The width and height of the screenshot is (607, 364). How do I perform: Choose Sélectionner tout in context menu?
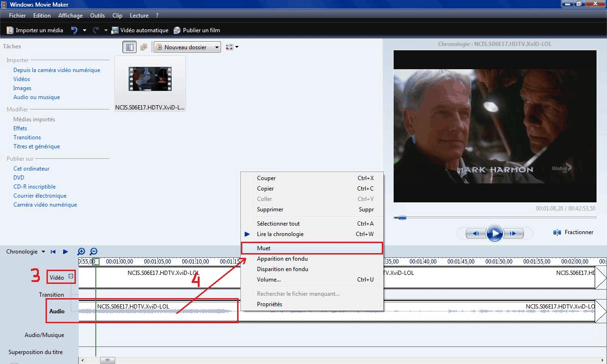[x=312, y=224]
